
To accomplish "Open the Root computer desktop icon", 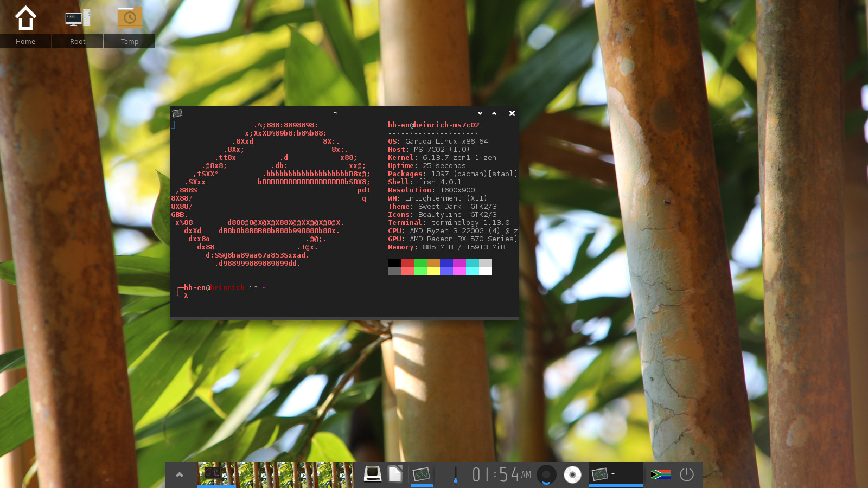I will coord(78,19).
